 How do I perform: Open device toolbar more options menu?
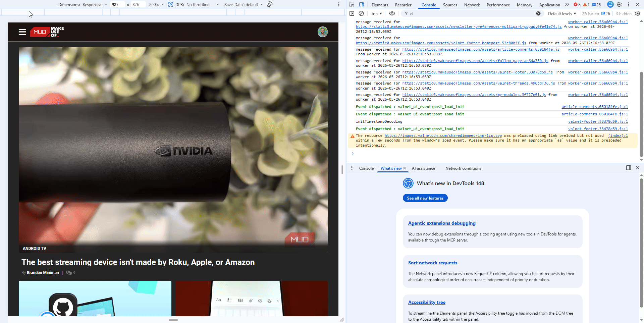coord(339,4)
